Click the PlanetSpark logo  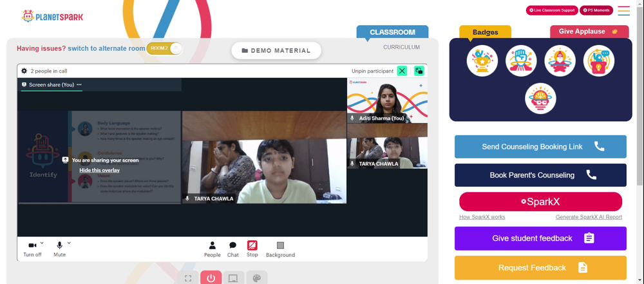[x=52, y=17]
